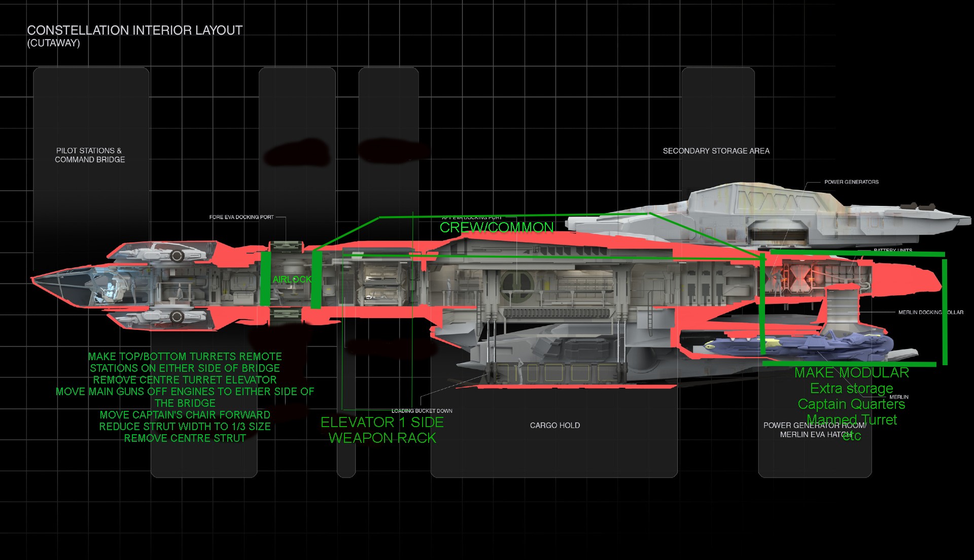The image size is (974, 560).
Task: Click the CREW/COMMON green label
Action: (x=497, y=228)
